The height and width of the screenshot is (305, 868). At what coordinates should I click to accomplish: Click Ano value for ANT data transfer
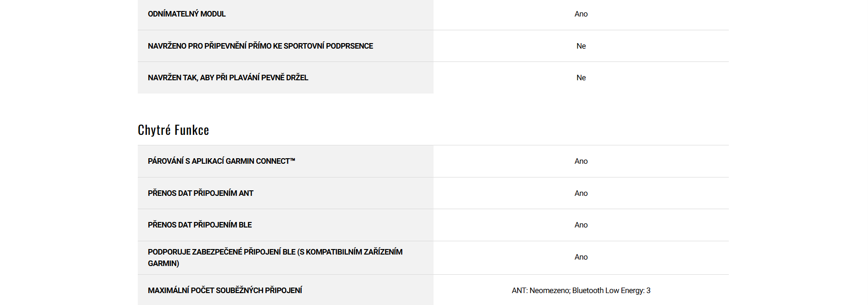(x=581, y=193)
